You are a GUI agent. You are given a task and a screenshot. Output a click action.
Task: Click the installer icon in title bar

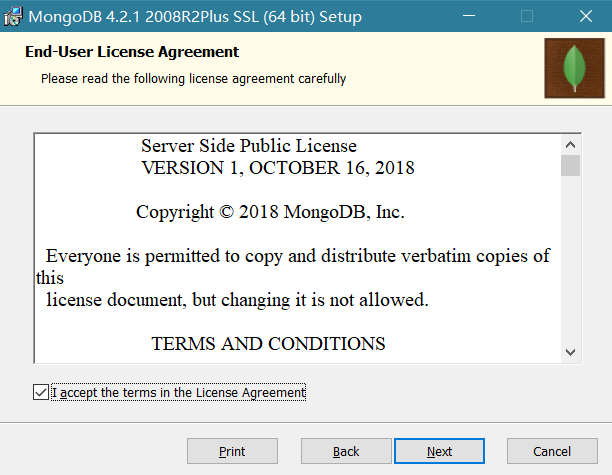tap(12, 16)
